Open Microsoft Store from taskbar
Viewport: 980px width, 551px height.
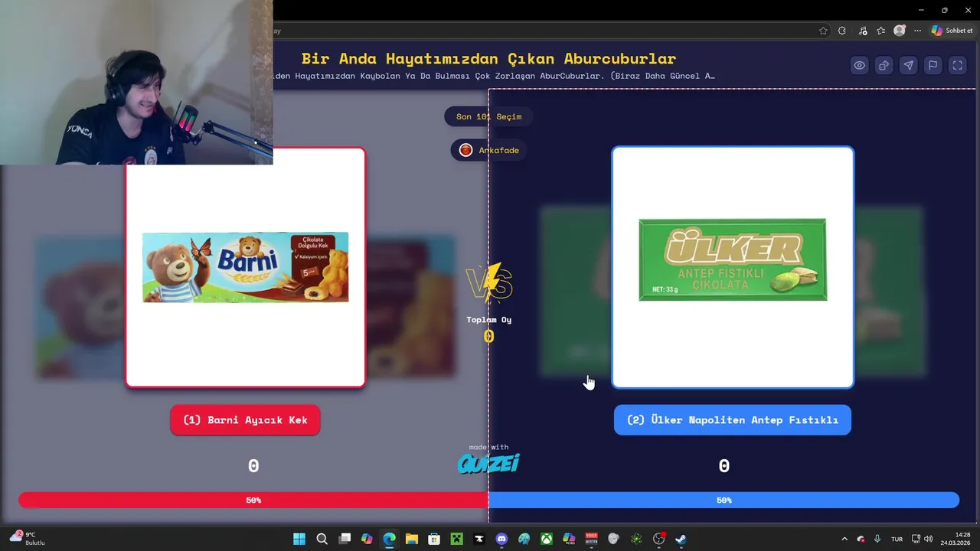click(434, 539)
